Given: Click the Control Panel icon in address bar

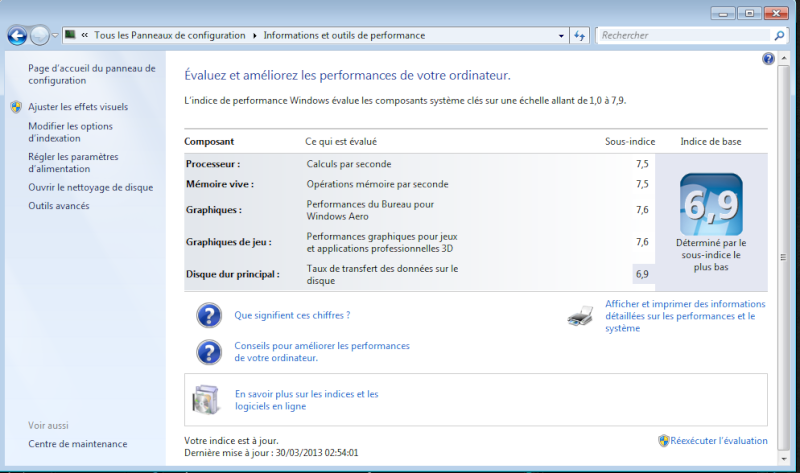Looking at the screenshot, I should 70,35.
